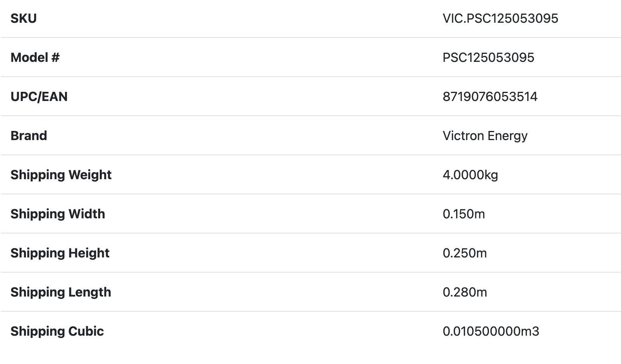Viewport: 621px width, 364px height.
Task: Select the 0.280m length value
Action: click(465, 292)
